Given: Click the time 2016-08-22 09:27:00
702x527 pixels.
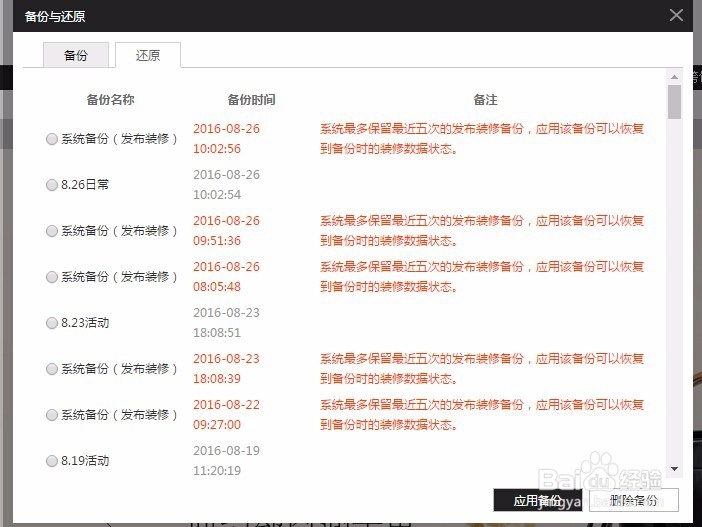Looking at the screenshot, I should 227,415.
